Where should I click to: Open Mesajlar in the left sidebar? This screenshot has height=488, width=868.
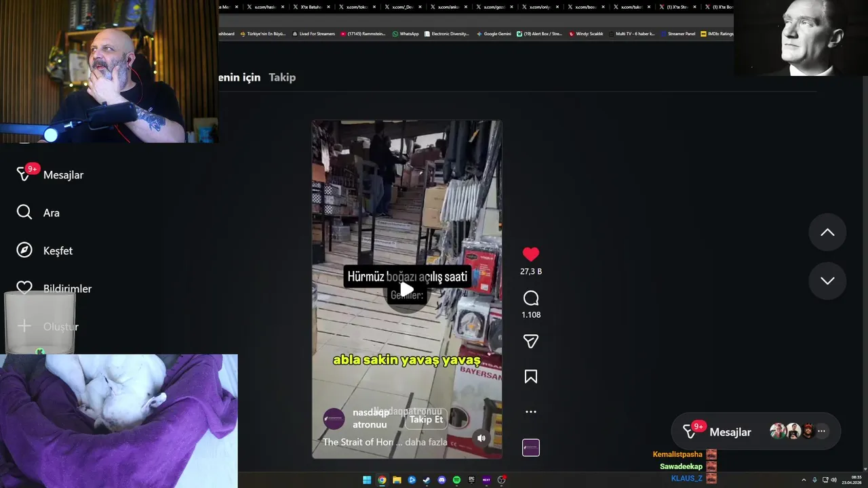pos(51,175)
